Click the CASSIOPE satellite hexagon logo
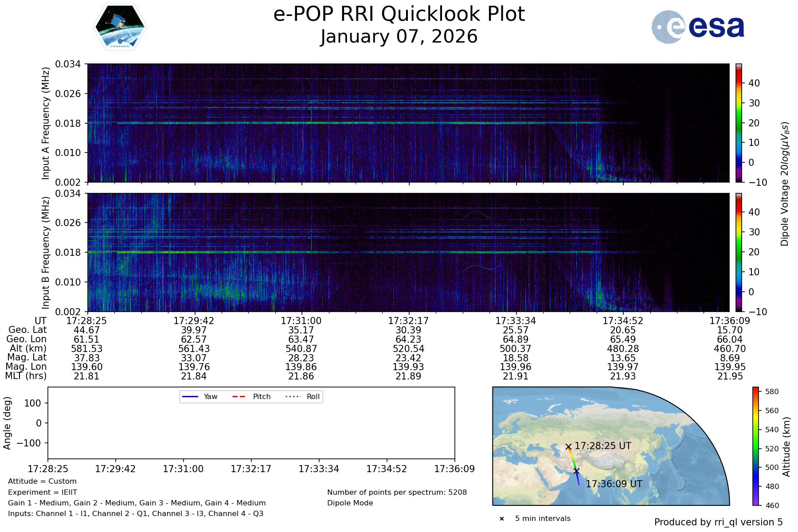 (x=120, y=27)
